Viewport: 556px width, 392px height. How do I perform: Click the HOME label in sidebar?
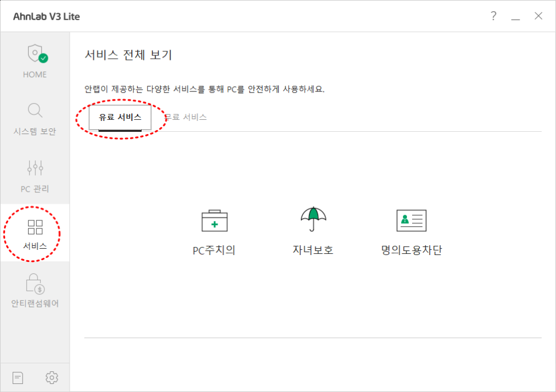[x=35, y=74]
